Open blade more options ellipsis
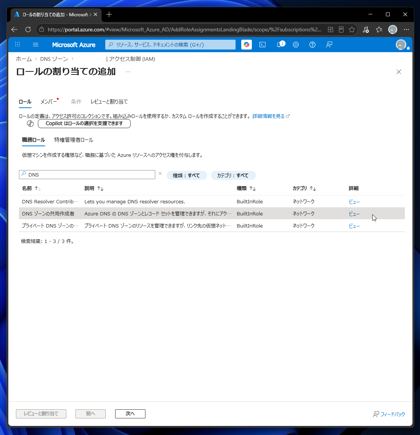The height and width of the screenshot is (435, 420). coord(128,72)
